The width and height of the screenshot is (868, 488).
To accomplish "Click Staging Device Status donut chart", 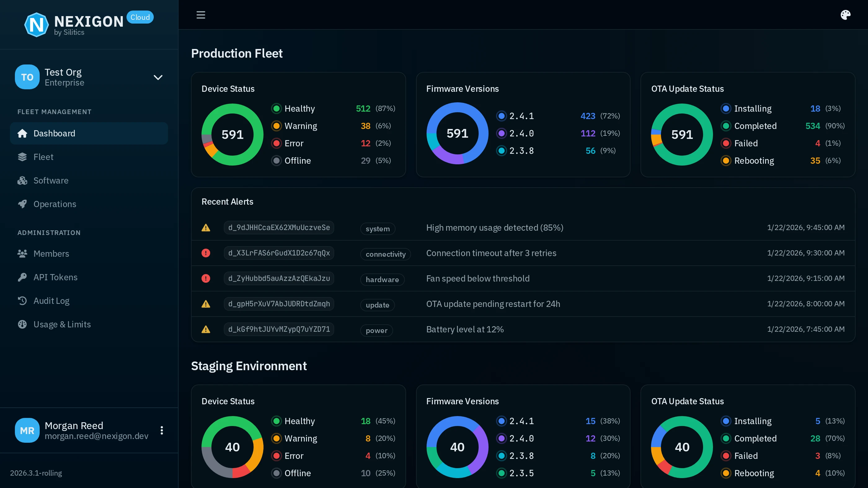I will point(232,447).
